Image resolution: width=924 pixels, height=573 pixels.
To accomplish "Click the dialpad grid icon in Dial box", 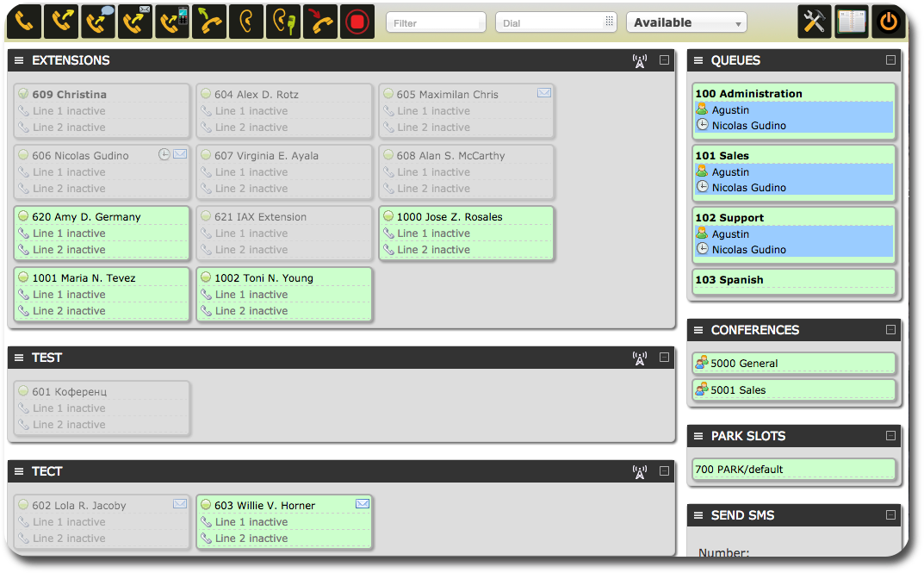I will (x=610, y=22).
